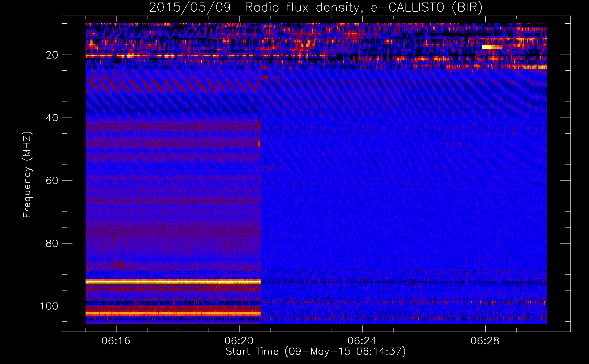589x364 pixels.
Task: Click the 'Start Time (09-May-15 06:14:37)' label
Action: [x=316, y=352]
